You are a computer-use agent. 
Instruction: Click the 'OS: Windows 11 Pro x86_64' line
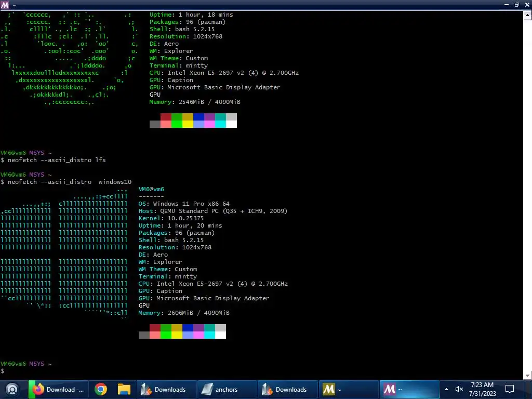click(184, 204)
